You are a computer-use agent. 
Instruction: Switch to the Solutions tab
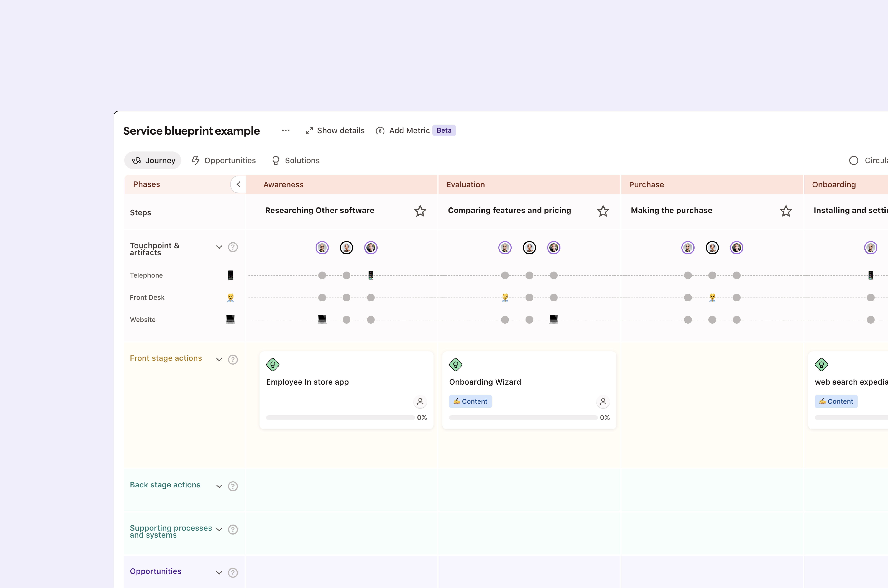[296, 160]
